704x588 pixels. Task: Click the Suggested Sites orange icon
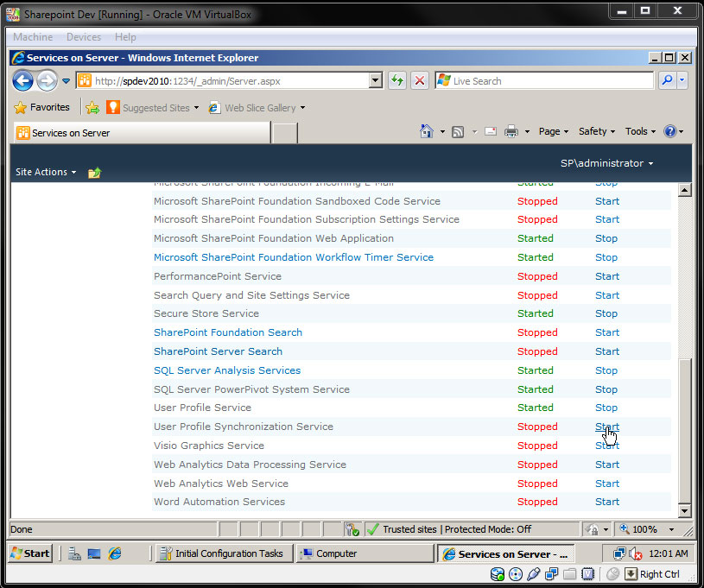[113, 107]
